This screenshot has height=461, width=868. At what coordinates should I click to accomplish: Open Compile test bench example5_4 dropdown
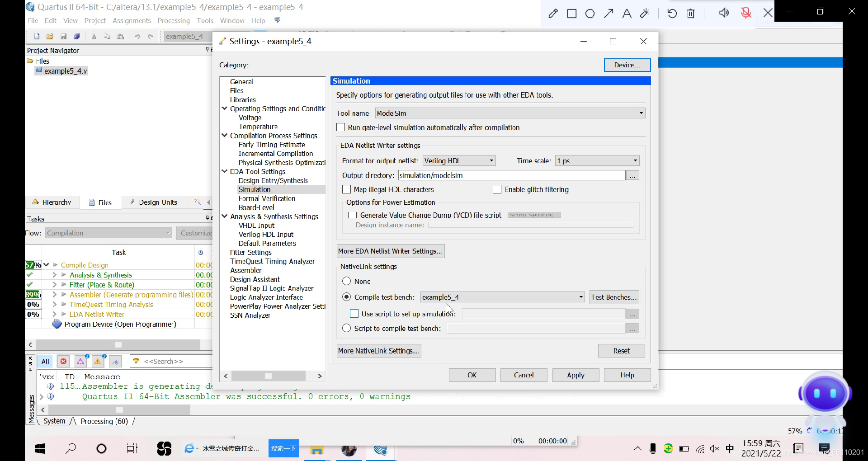(503, 297)
